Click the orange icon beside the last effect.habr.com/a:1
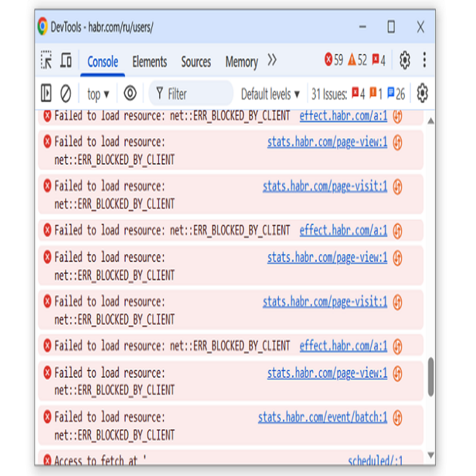This screenshot has width=476, height=476. (x=397, y=346)
